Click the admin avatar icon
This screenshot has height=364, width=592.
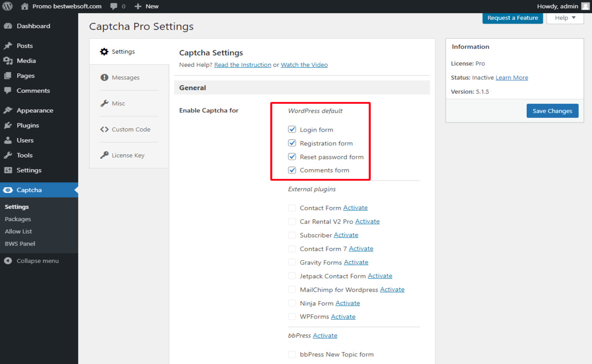click(x=585, y=6)
